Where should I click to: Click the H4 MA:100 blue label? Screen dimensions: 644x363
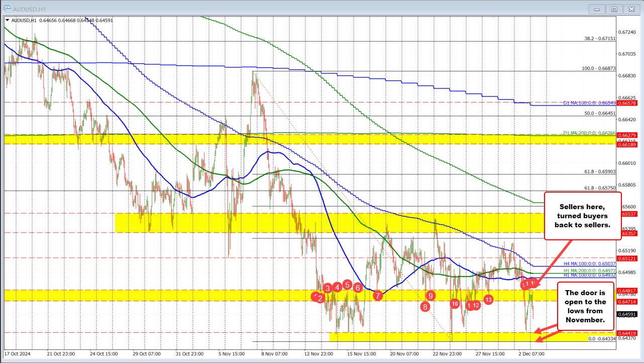tap(590, 264)
